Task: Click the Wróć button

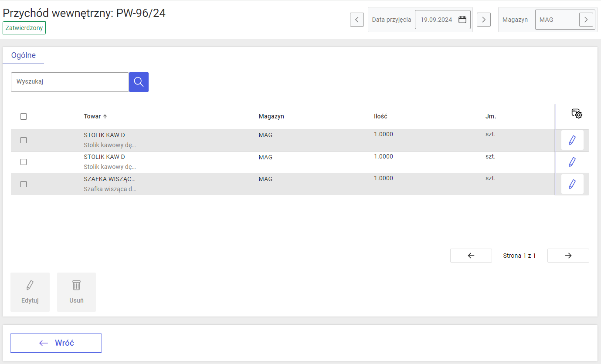Action: coord(56,343)
